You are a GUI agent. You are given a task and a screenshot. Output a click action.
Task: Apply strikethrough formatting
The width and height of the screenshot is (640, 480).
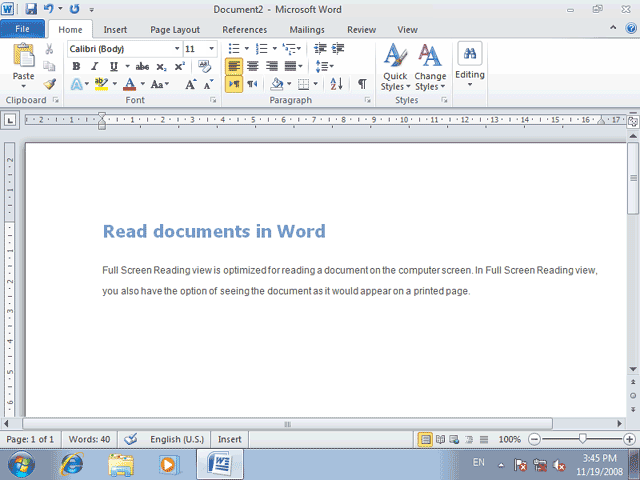pos(142,67)
